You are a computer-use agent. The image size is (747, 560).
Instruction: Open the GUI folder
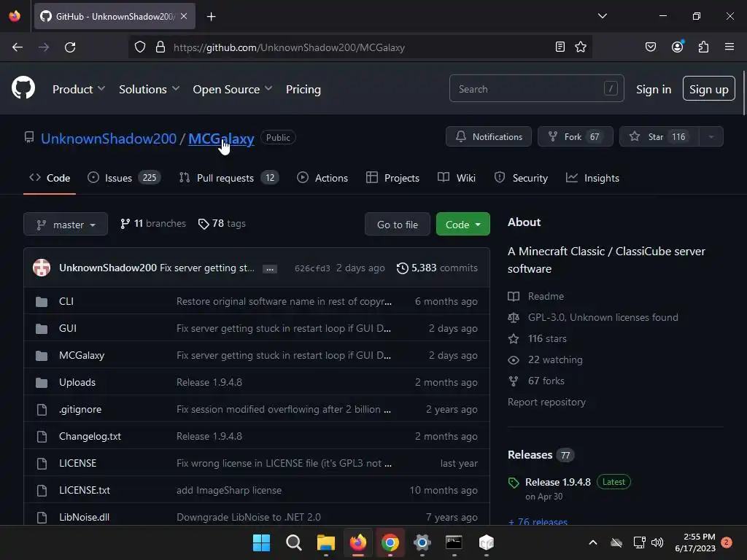coord(68,328)
